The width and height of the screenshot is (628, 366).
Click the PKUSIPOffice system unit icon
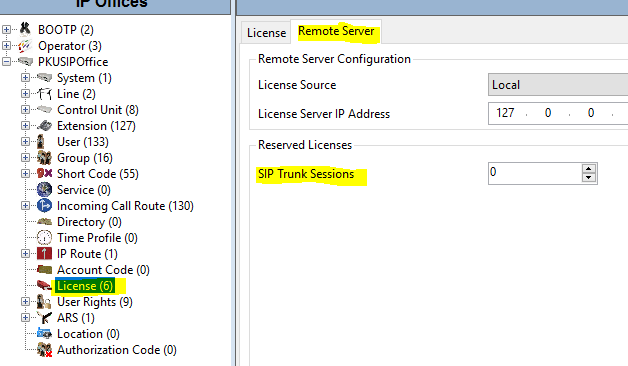click(25, 61)
